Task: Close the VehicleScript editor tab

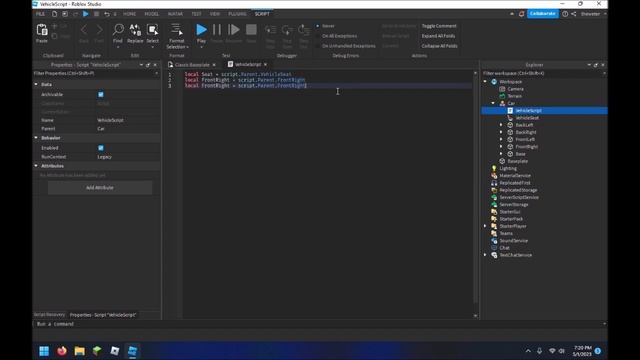Action: coord(265,64)
